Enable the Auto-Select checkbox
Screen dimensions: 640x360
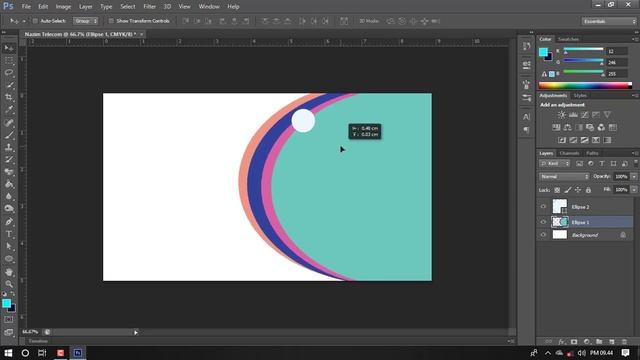pos(35,21)
